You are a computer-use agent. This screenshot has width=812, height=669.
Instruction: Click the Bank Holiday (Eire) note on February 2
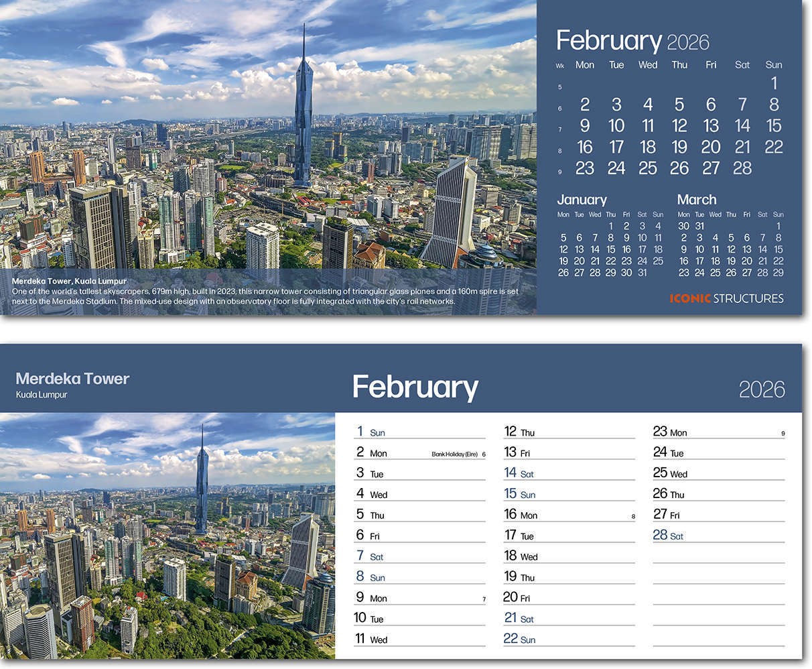point(454,453)
